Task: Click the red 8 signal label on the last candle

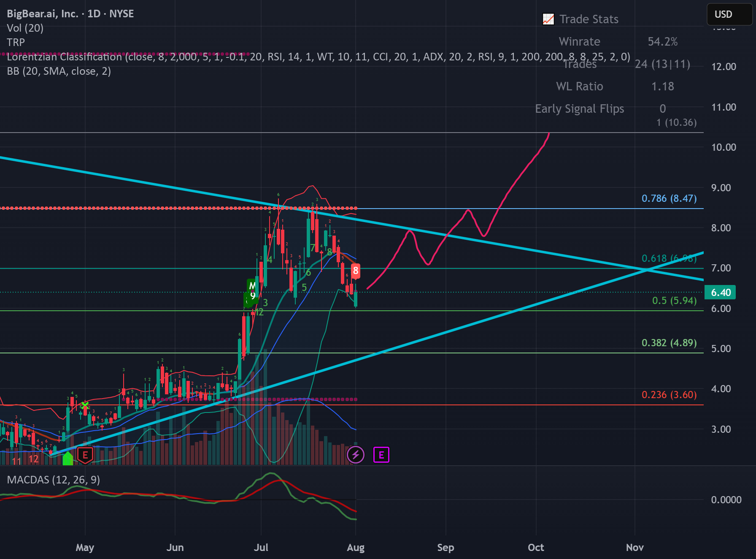Action: tap(356, 271)
